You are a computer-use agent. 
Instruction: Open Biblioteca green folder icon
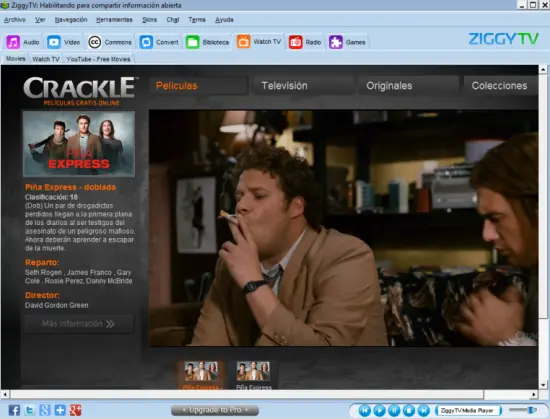(x=193, y=42)
